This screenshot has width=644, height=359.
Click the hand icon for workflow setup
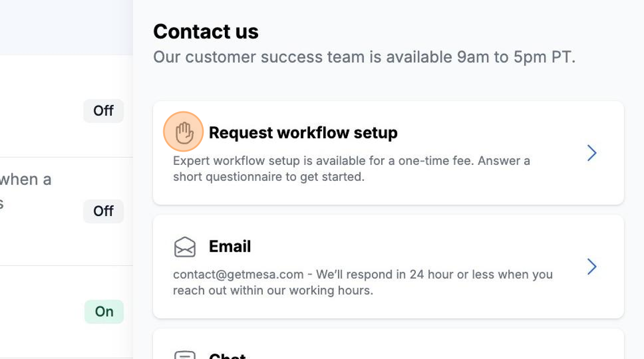(184, 133)
